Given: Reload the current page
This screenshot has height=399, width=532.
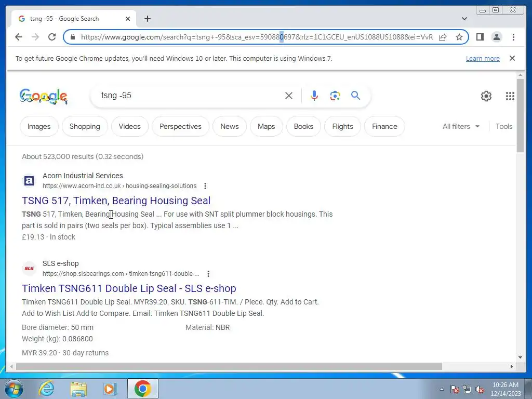Looking at the screenshot, I should (x=52, y=37).
